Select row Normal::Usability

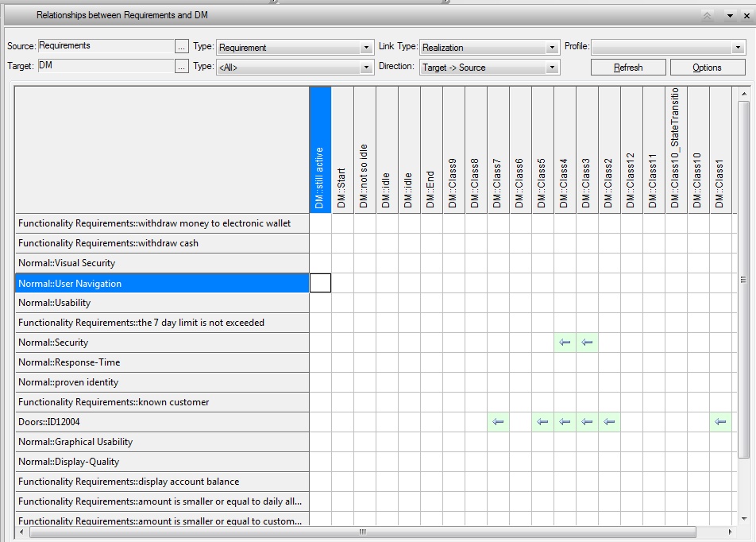click(162, 303)
